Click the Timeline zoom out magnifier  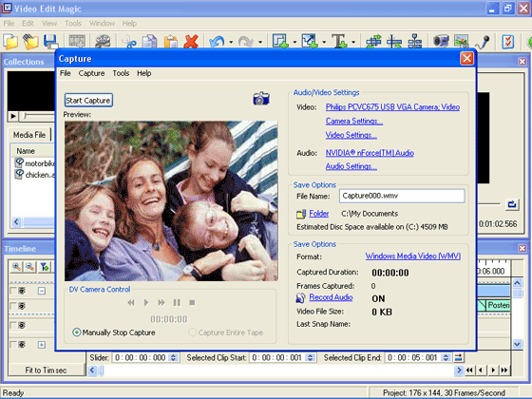pyautogui.click(x=29, y=267)
